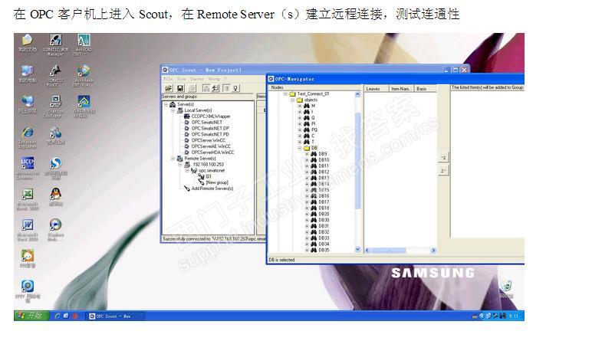This screenshot has height=364, width=602.
Task: Click the remove arrow (<-) button in Navigator
Action: (443, 171)
